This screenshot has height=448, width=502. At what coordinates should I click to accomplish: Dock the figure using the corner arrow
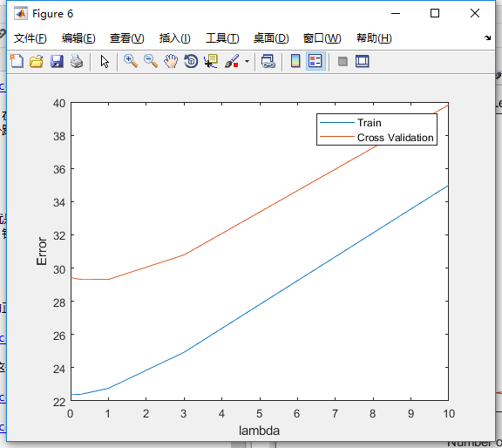pyautogui.click(x=487, y=37)
